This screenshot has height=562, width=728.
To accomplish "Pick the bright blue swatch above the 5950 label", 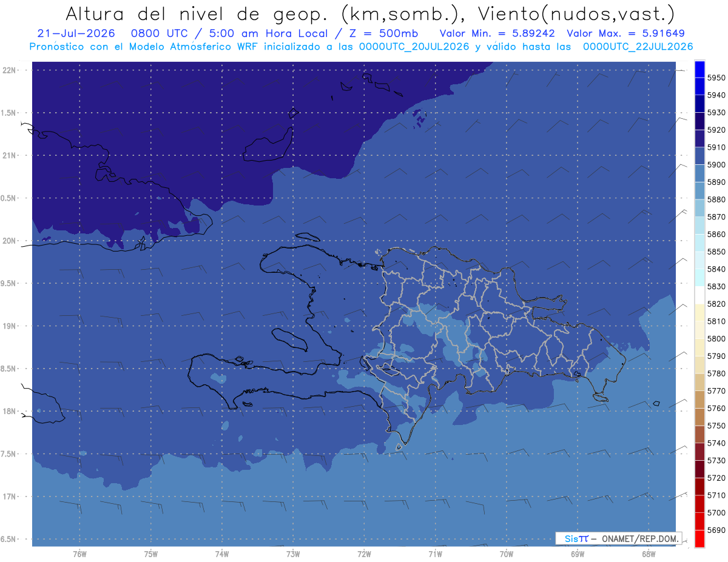I will point(699,69).
